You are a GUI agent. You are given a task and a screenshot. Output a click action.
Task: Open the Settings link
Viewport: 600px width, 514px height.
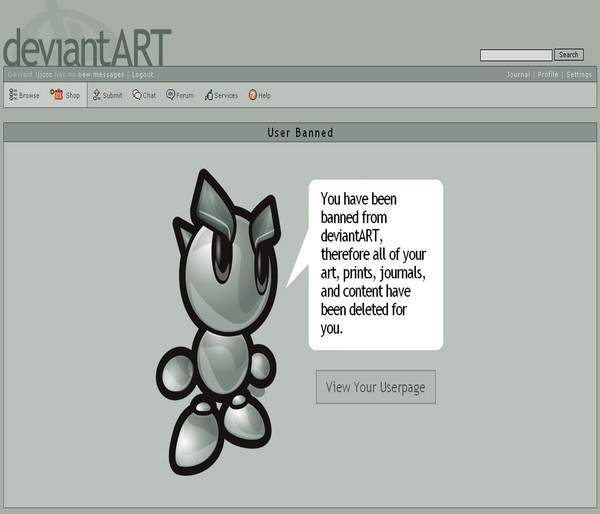click(x=579, y=75)
